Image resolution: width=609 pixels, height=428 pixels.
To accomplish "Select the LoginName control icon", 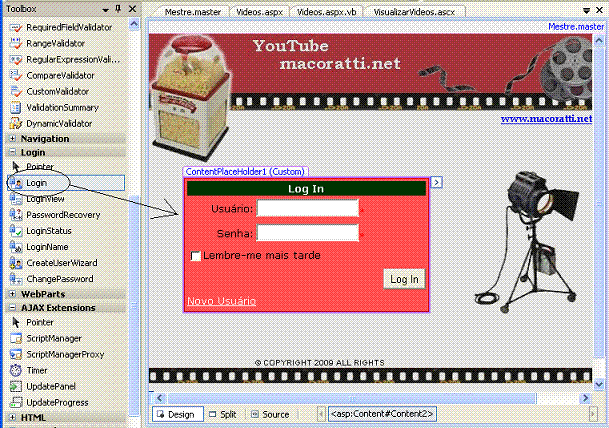I will tap(16, 247).
